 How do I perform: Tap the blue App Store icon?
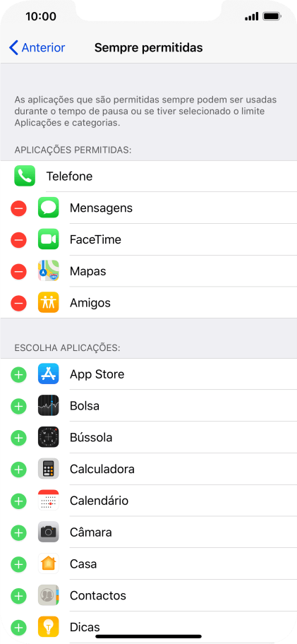[49, 374]
